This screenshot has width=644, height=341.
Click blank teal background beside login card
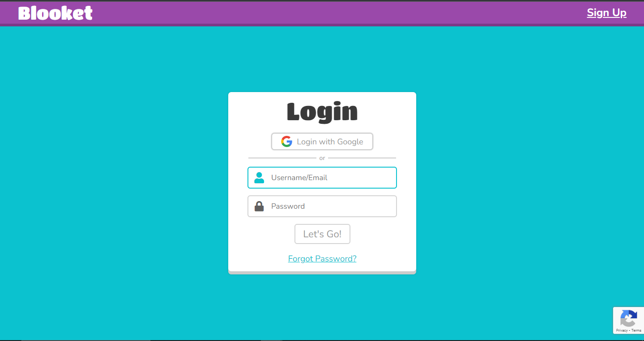112,179
